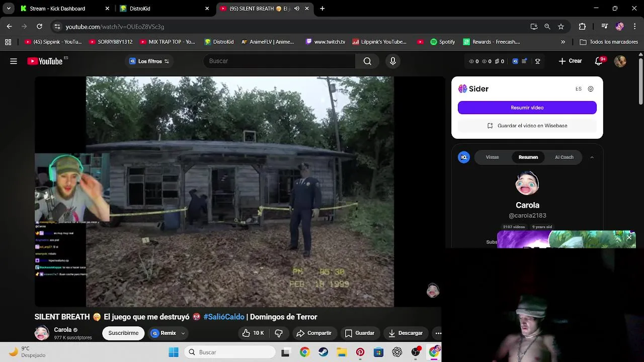The image size is (644, 362).
Task: Click the zoom magnifier icon in the address bar
Action: pyautogui.click(x=547, y=27)
